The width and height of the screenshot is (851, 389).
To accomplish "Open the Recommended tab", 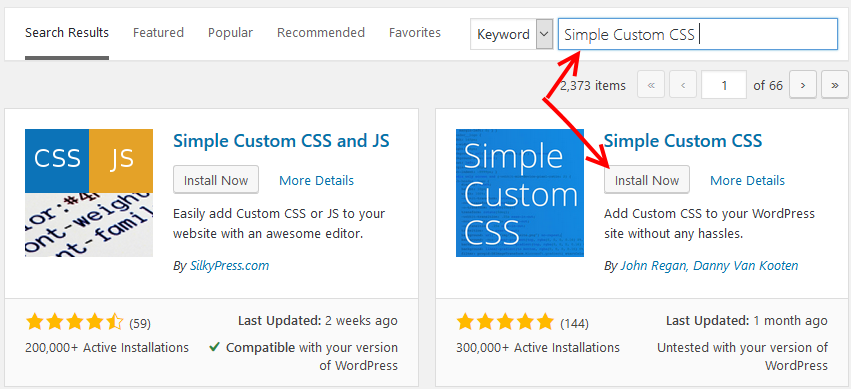I will click(321, 33).
